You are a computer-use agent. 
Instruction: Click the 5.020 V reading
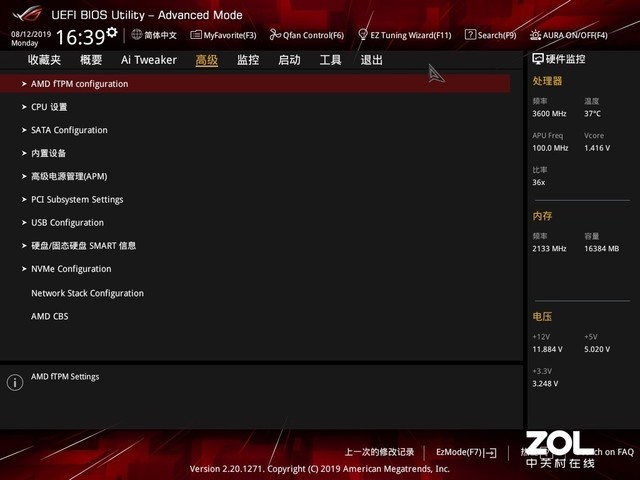pyautogui.click(x=597, y=349)
